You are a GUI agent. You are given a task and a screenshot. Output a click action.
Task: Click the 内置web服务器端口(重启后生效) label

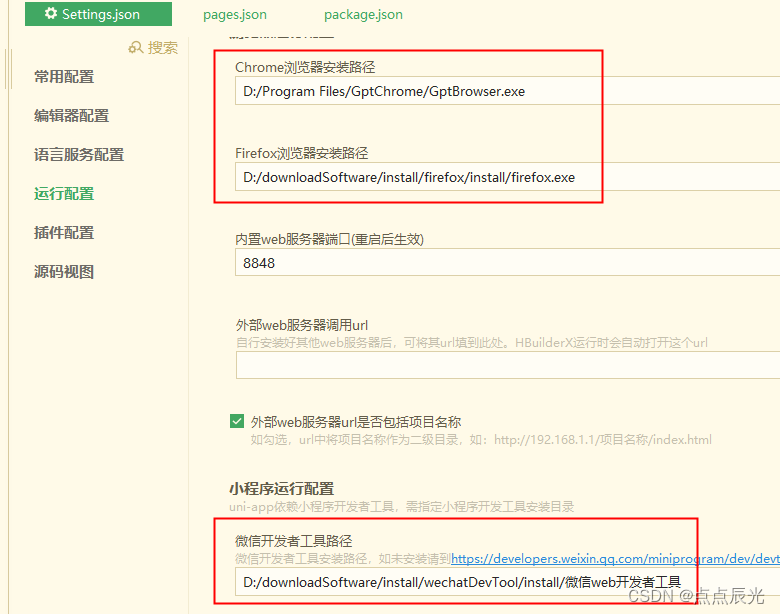(x=329, y=239)
